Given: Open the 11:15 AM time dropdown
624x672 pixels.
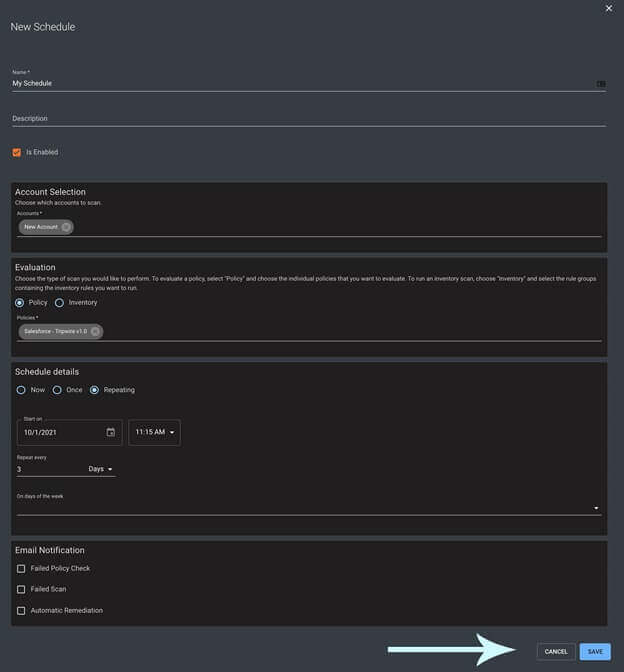Looking at the screenshot, I should [x=154, y=432].
